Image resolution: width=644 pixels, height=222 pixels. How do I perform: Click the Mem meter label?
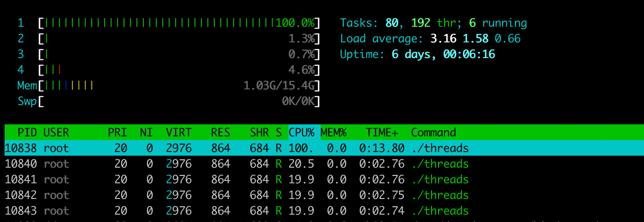pos(27,86)
